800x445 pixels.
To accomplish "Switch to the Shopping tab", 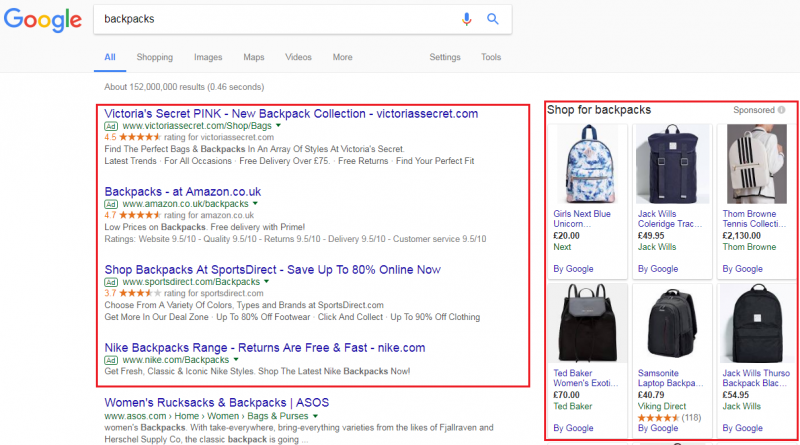I will (155, 57).
